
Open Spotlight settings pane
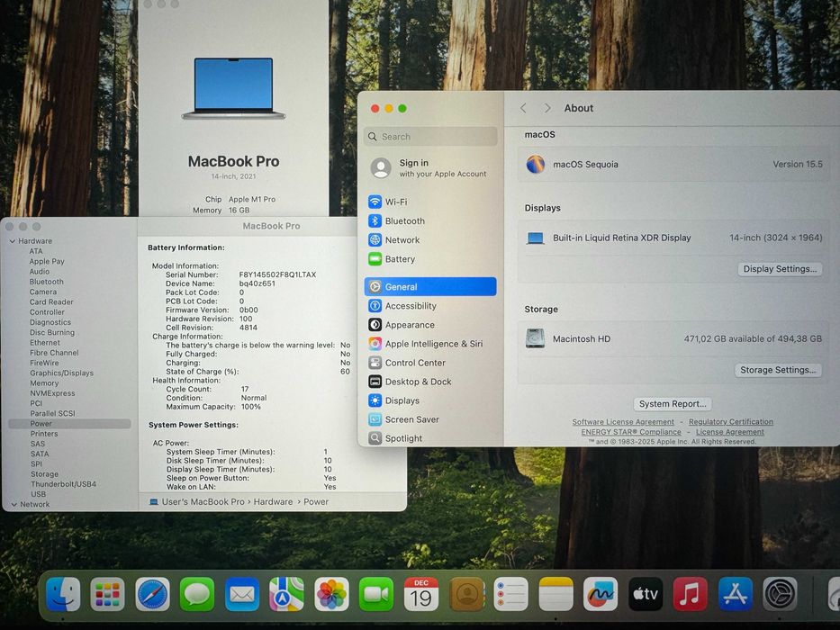(x=430, y=438)
